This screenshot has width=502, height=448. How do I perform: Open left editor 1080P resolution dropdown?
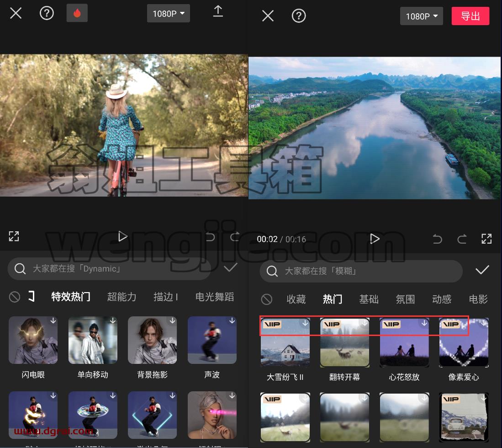[x=169, y=13]
